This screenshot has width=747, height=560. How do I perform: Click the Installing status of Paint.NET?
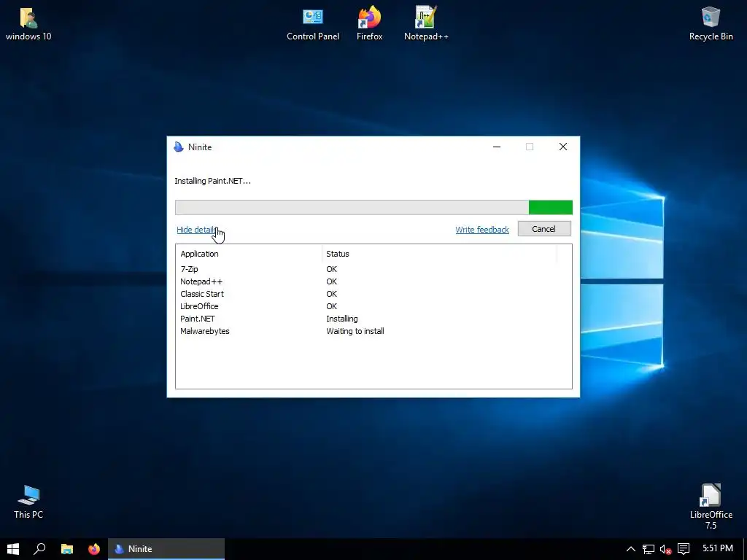pyautogui.click(x=342, y=319)
